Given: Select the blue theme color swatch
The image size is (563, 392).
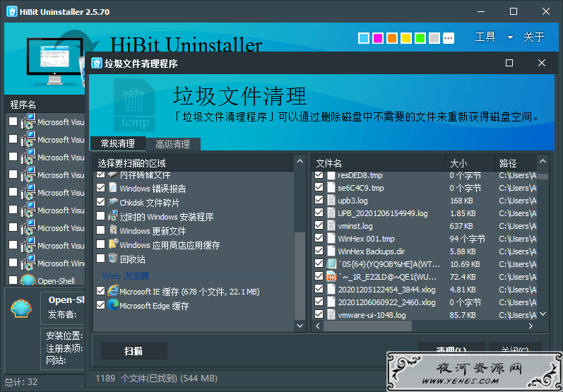Looking at the screenshot, I should coord(364,37).
